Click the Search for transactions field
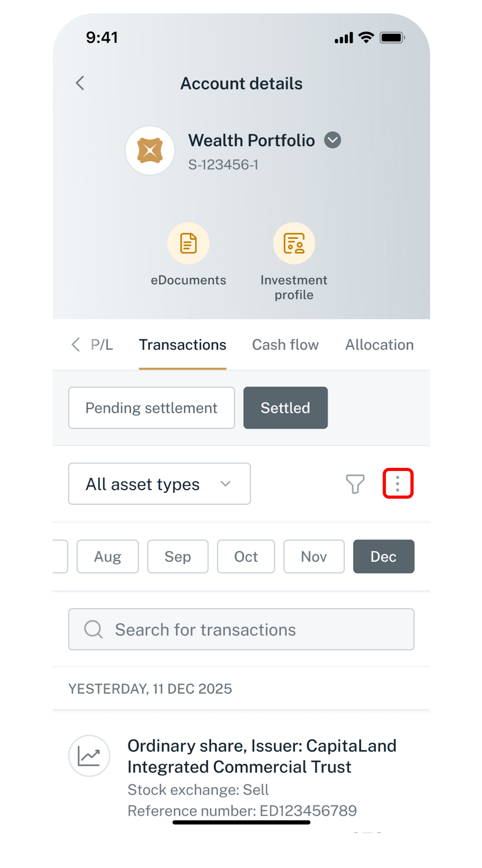This screenshot has width=482, height=868. (x=241, y=630)
